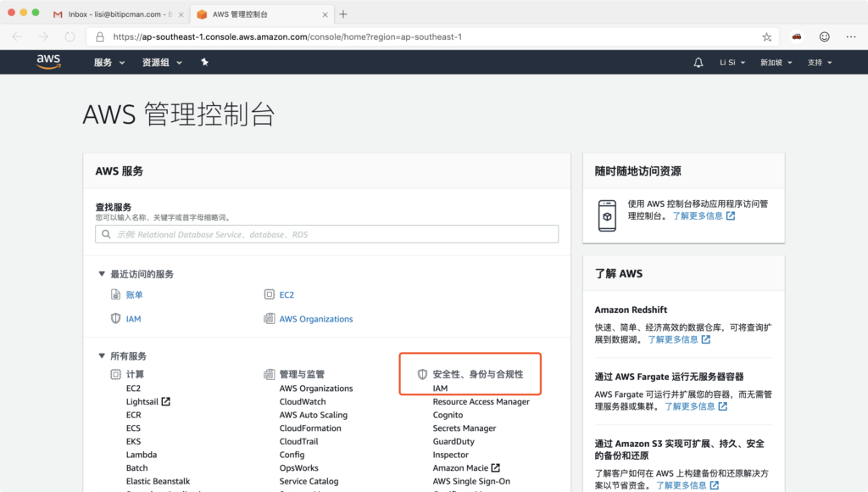Switch to the Inbox Gmail browser tab
The image size is (868, 492).
tap(119, 14)
